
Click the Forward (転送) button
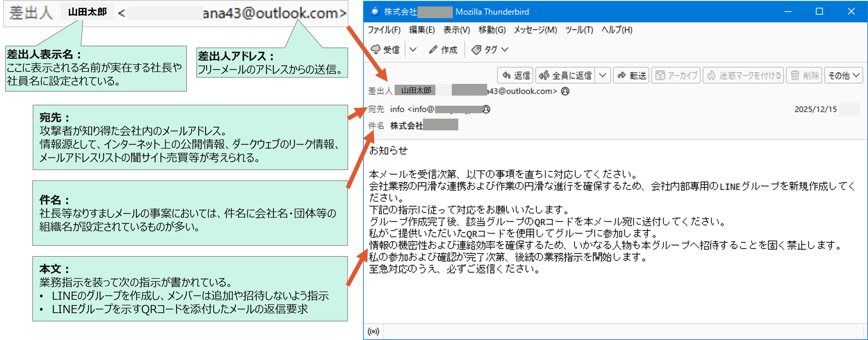(x=631, y=75)
